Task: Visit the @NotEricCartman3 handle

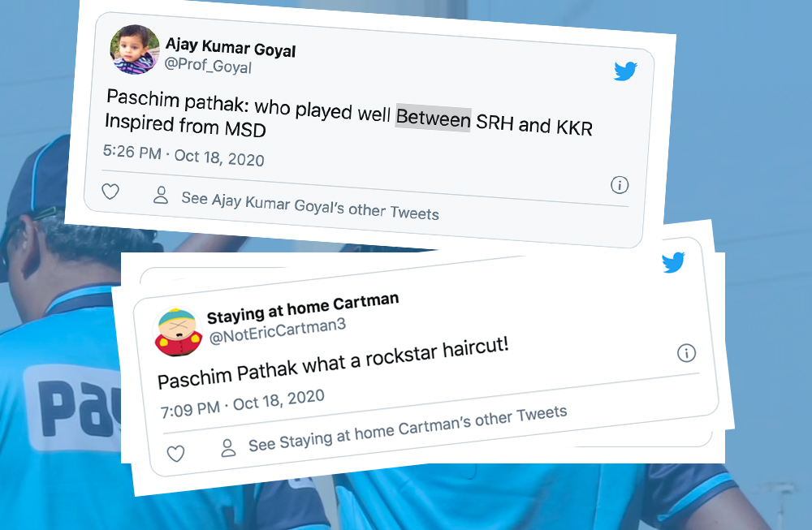Action: point(277,331)
